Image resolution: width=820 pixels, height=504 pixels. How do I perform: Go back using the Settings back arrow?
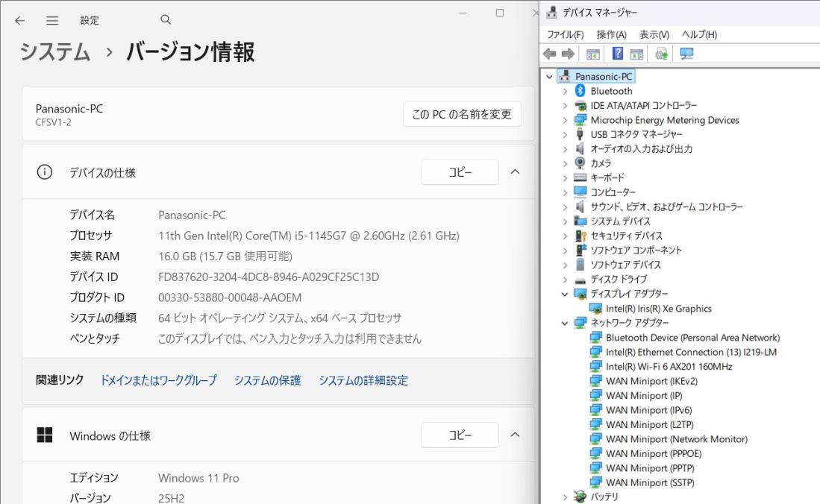click(x=19, y=21)
